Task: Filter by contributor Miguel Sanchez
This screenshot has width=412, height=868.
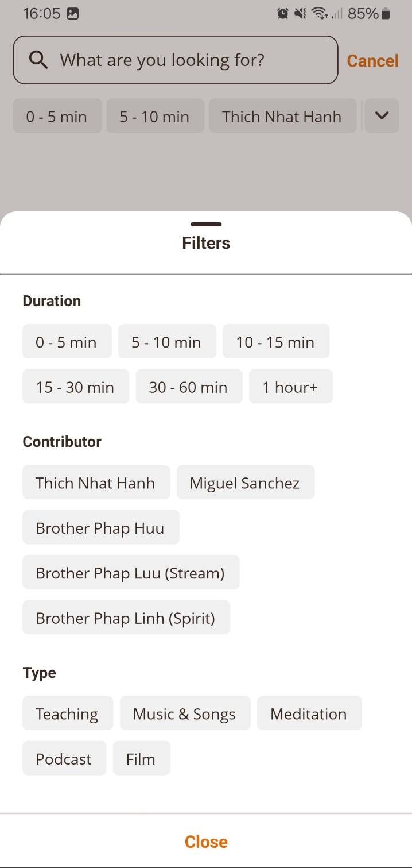Action: coord(245,483)
